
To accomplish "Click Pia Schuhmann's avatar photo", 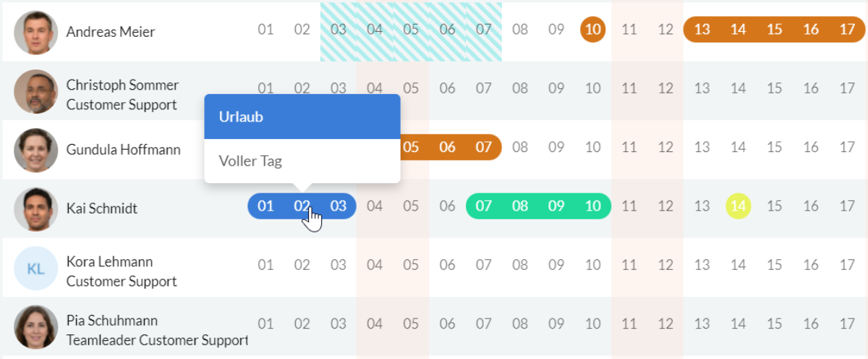I will click(x=35, y=327).
